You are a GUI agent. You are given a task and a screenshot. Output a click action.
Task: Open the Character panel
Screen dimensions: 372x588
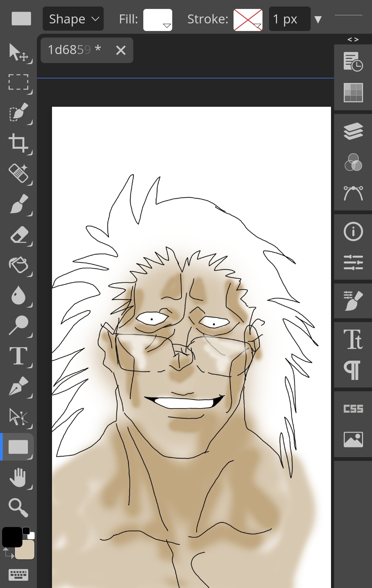click(353, 340)
